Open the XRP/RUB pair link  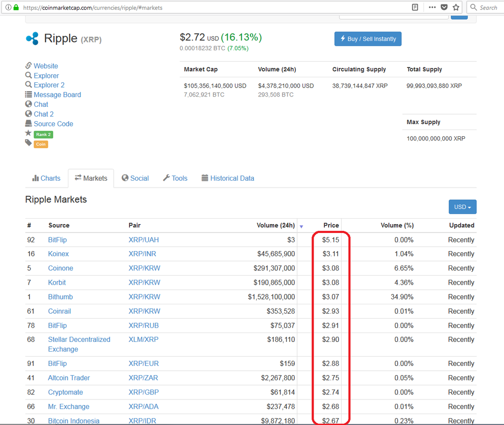pos(143,326)
